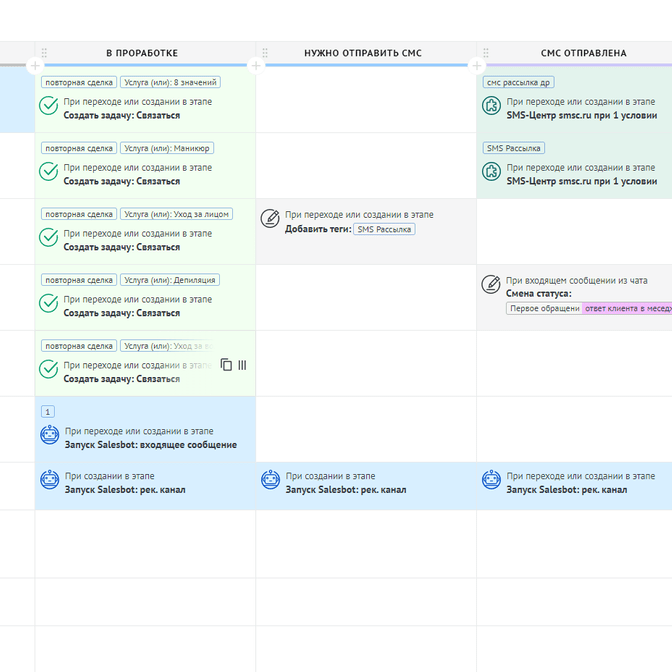Click the 'Первое обращени' status label
This screenshot has height=672, width=672.
pyautogui.click(x=544, y=309)
